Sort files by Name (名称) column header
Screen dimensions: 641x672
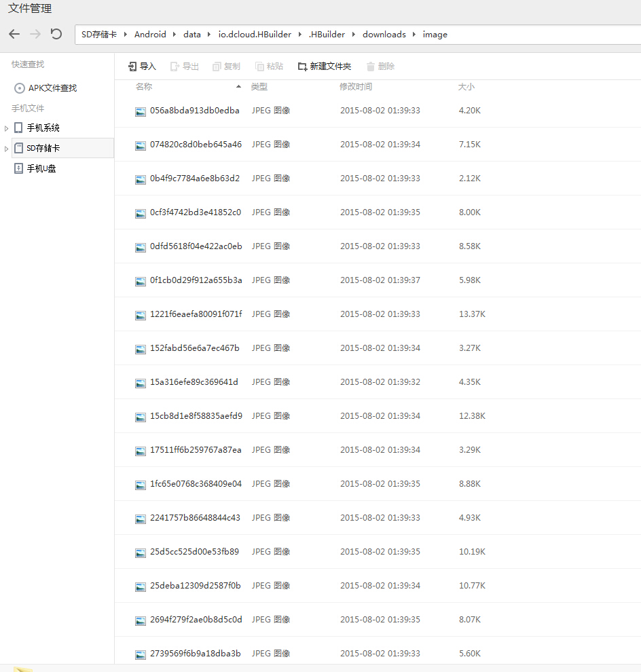click(x=144, y=87)
